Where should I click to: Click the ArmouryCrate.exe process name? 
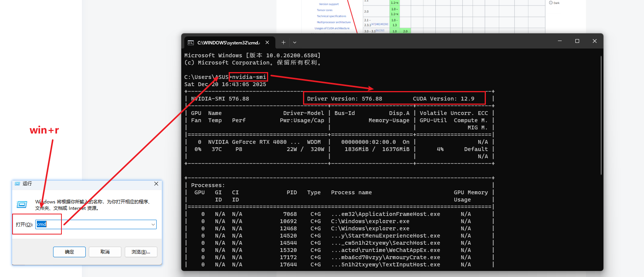tap(386, 257)
